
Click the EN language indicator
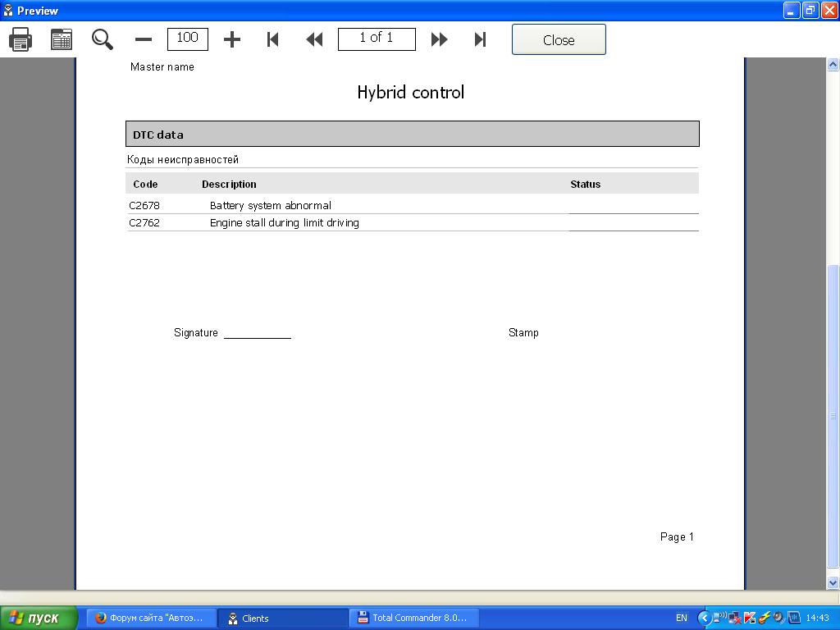tap(682, 618)
